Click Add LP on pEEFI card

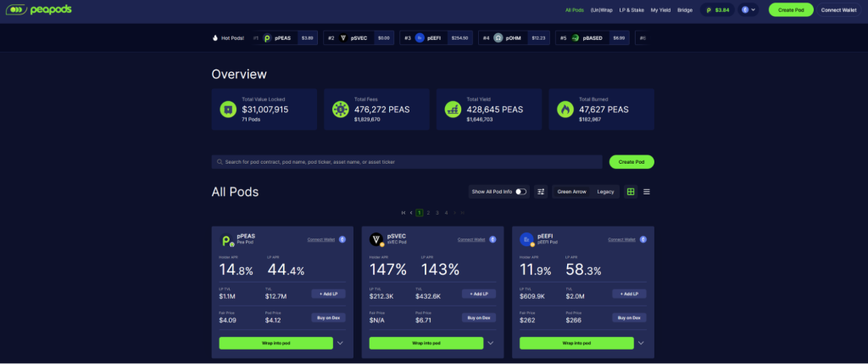tap(630, 294)
